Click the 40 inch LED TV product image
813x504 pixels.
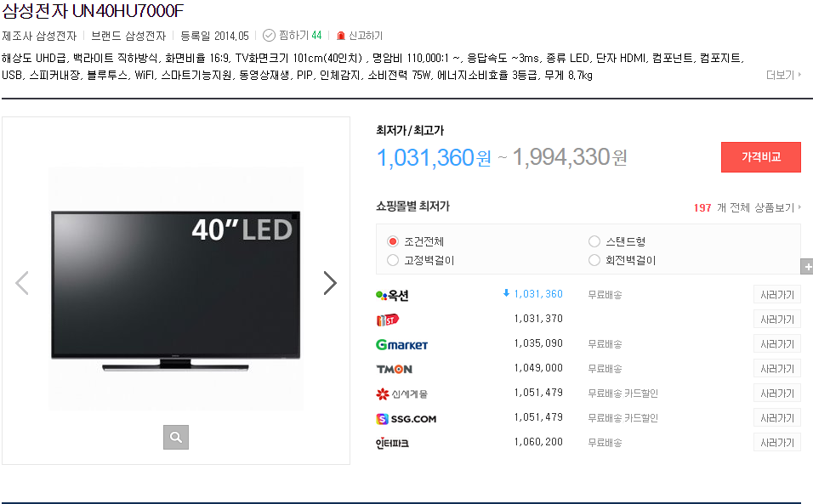(x=176, y=288)
